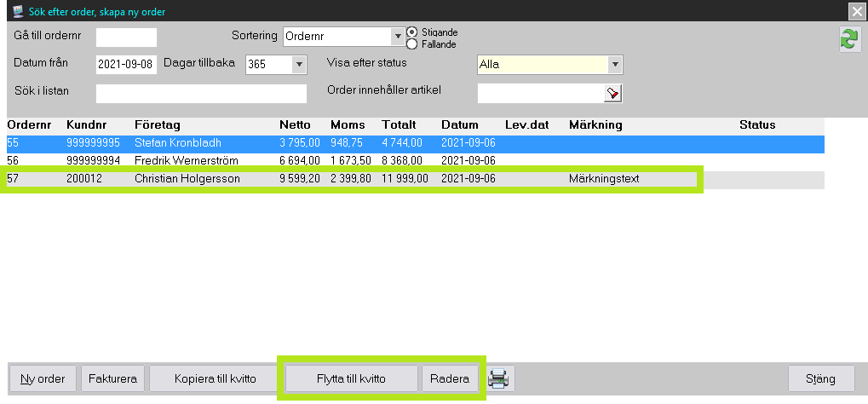Select Fallande sort order
The image size is (868, 404).
click(x=412, y=43)
